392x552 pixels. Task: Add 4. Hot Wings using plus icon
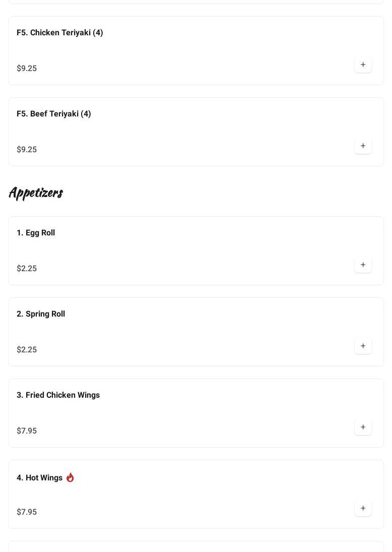click(363, 508)
